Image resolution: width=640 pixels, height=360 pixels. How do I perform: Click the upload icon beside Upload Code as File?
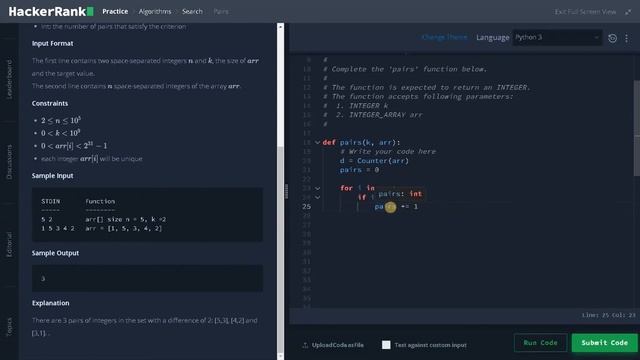(305, 345)
